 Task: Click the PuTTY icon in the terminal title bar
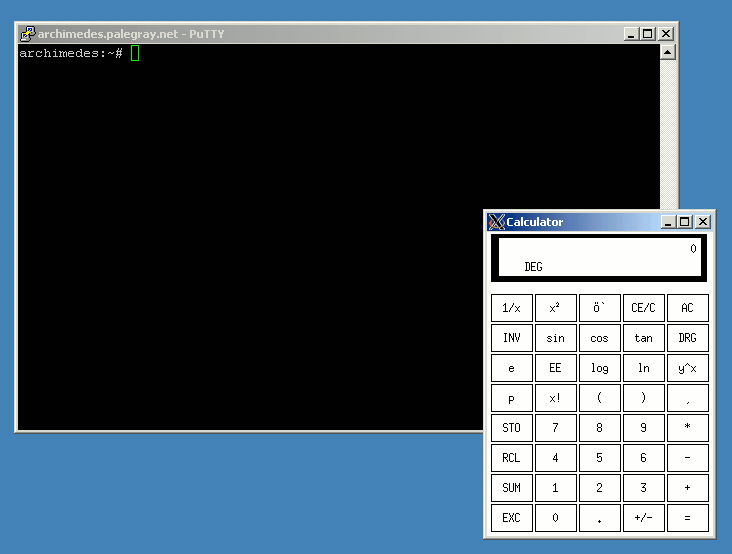27,33
